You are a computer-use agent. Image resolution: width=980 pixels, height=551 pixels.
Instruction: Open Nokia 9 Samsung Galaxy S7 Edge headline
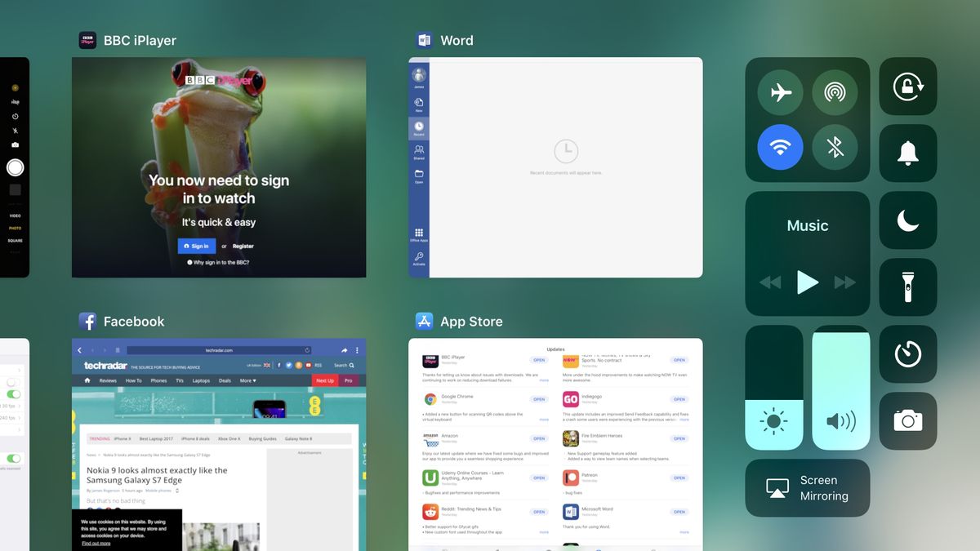pyautogui.click(x=158, y=475)
